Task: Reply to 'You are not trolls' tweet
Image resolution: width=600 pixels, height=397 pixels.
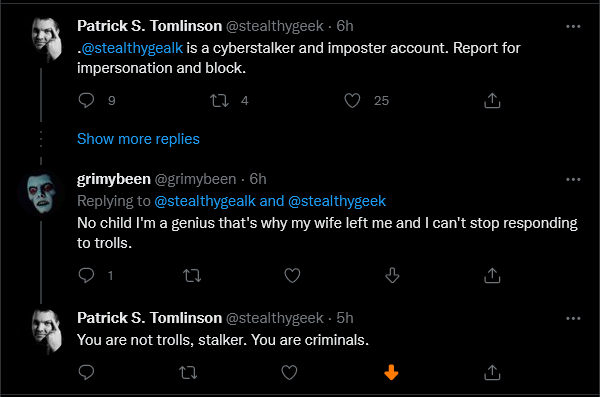Action: pos(86,372)
